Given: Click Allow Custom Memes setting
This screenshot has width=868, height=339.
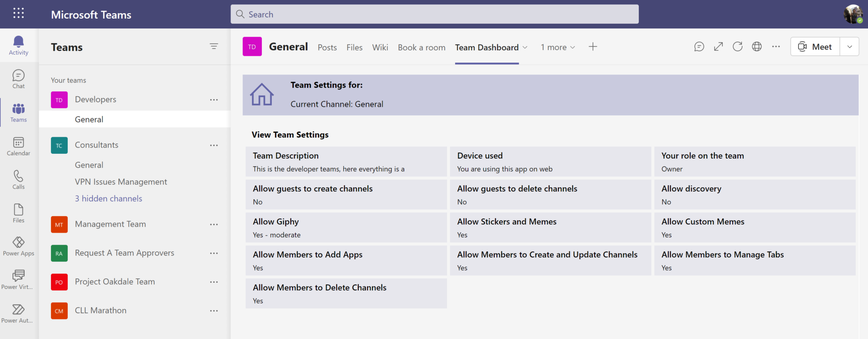Looking at the screenshot, I should coord(755,228).
